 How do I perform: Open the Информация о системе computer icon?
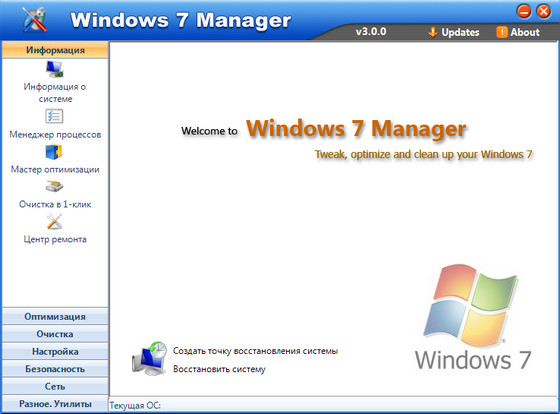coord(55,69)
